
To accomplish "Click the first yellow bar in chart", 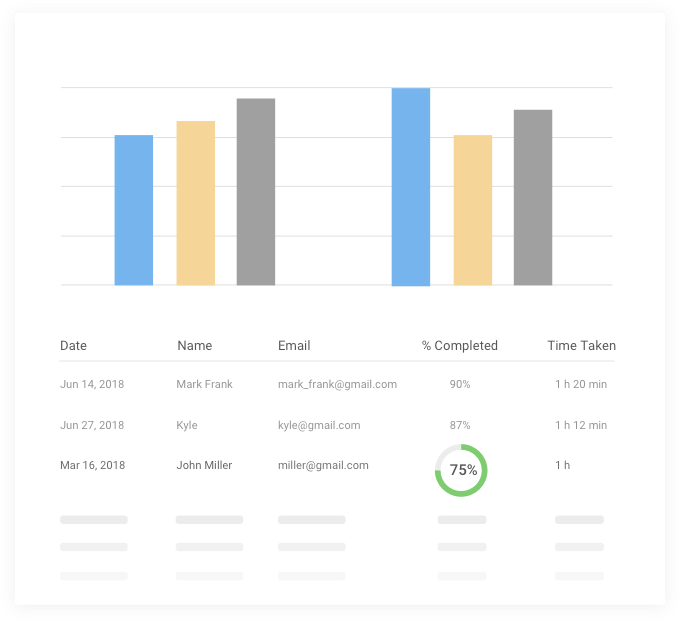I will click(x=196, y=203).
